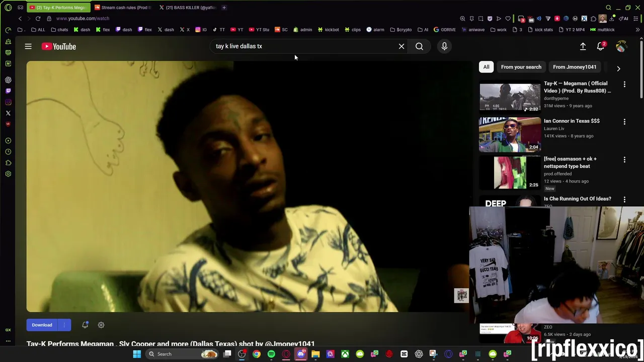Viewport: 644px width, 362px height.
Task: Open Xbox app from taskbar
Action: pyautogui.click(x=345, y=354)
